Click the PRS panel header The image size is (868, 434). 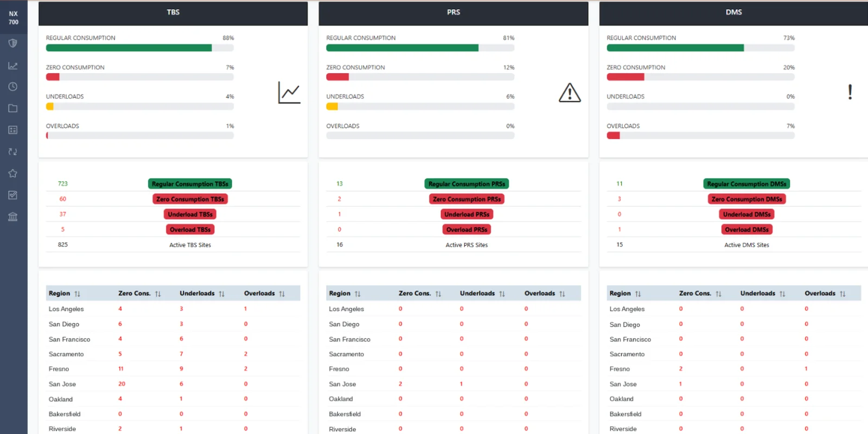tap(454, 13)
